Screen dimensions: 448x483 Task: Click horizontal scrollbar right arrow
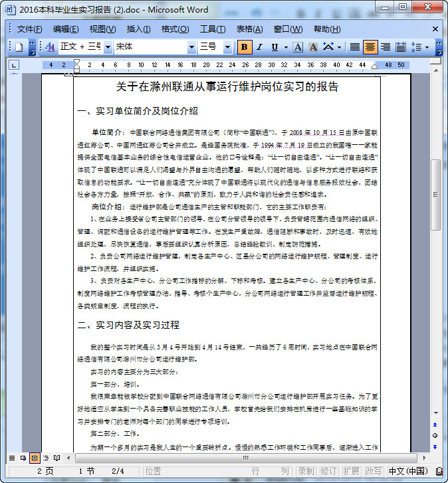[424, 458]
